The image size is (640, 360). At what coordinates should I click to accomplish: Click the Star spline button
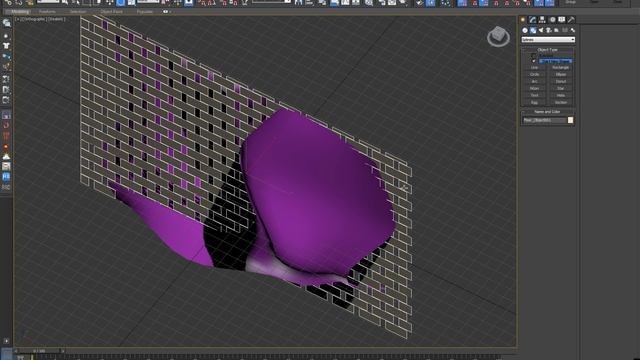click(561, 88)
